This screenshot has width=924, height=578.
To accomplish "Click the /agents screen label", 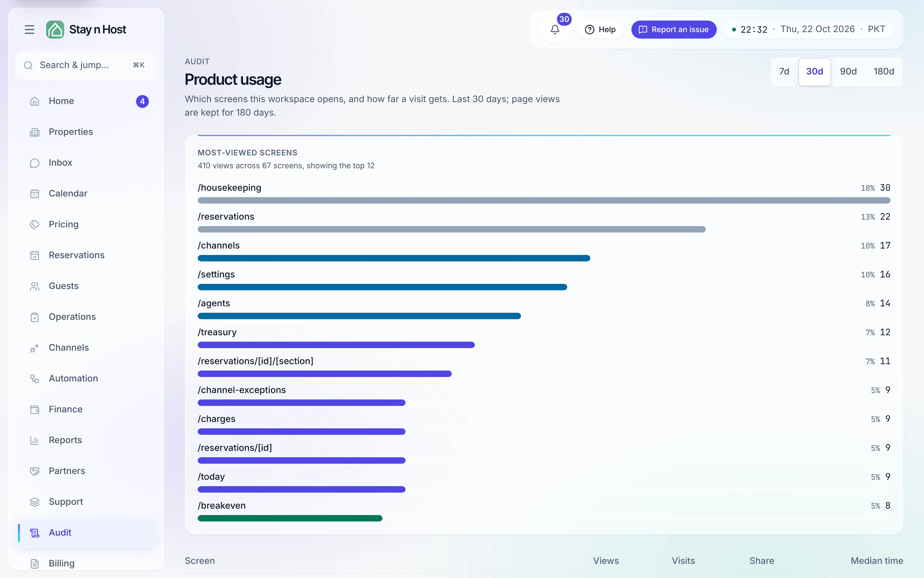I will [214, 303].
